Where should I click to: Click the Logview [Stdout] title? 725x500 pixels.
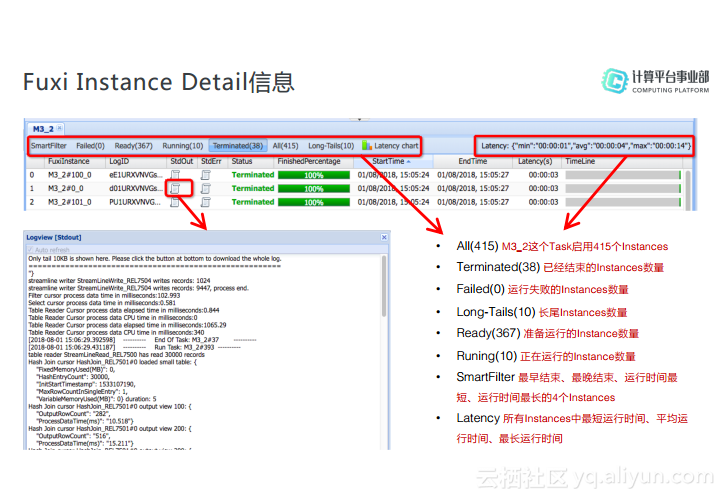pyautogui.click(x=54, y=237)
